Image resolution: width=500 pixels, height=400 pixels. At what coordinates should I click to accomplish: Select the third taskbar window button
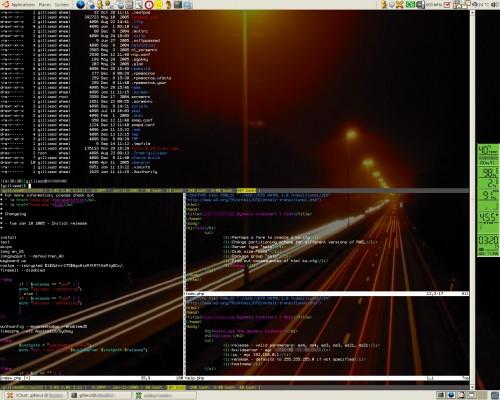[165, 395]
